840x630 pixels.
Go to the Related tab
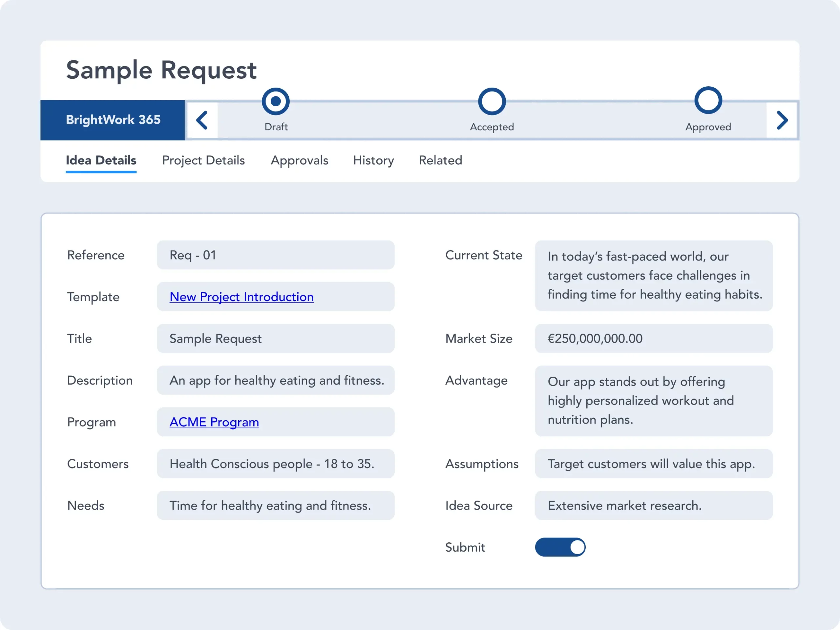(x=440, y=161)
